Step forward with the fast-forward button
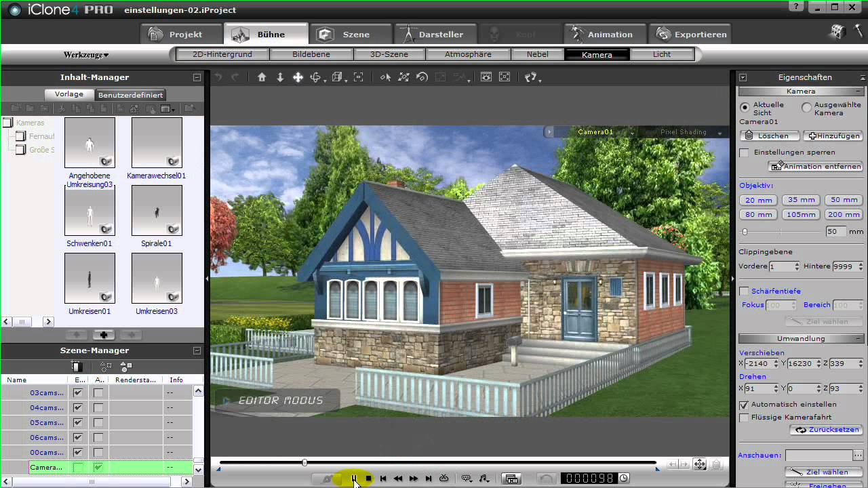 414,479
